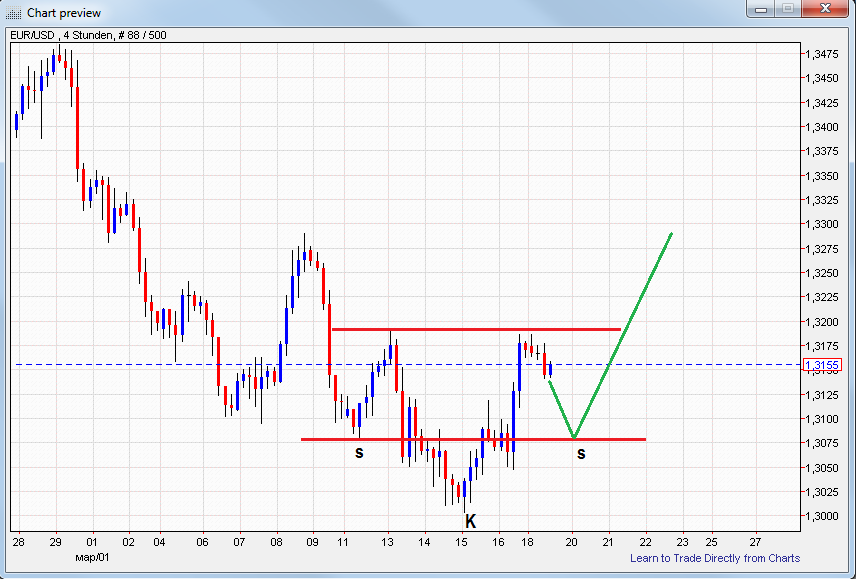Click date label 23 on time axis
Screen dimensions: 856x579
tap(682, 542)
